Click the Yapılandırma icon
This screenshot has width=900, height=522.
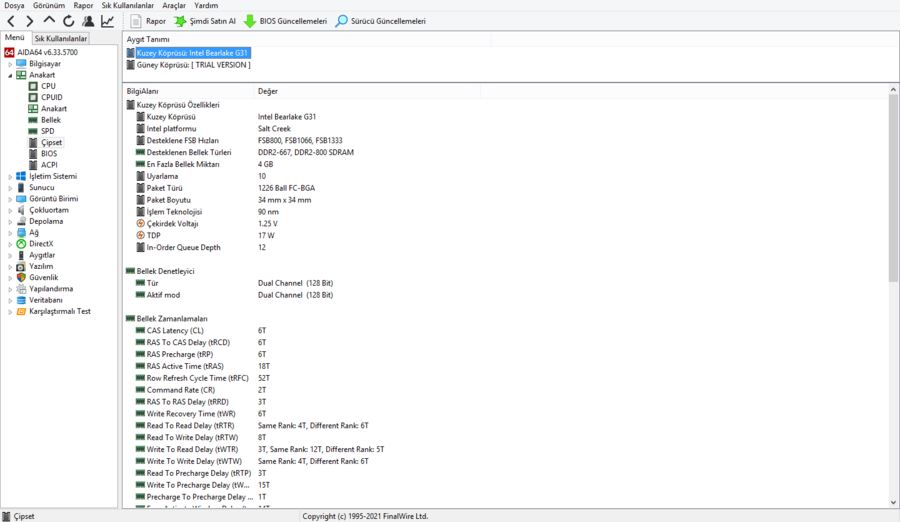point(21,289)
